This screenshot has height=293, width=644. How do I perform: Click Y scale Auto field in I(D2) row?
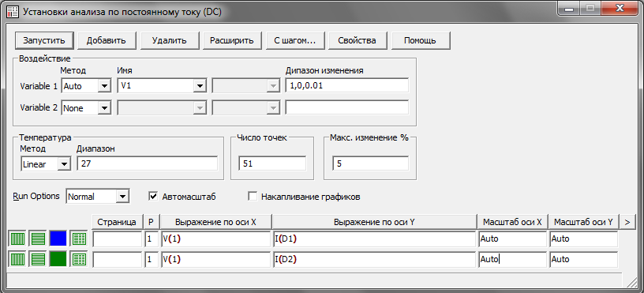(584, 259)
